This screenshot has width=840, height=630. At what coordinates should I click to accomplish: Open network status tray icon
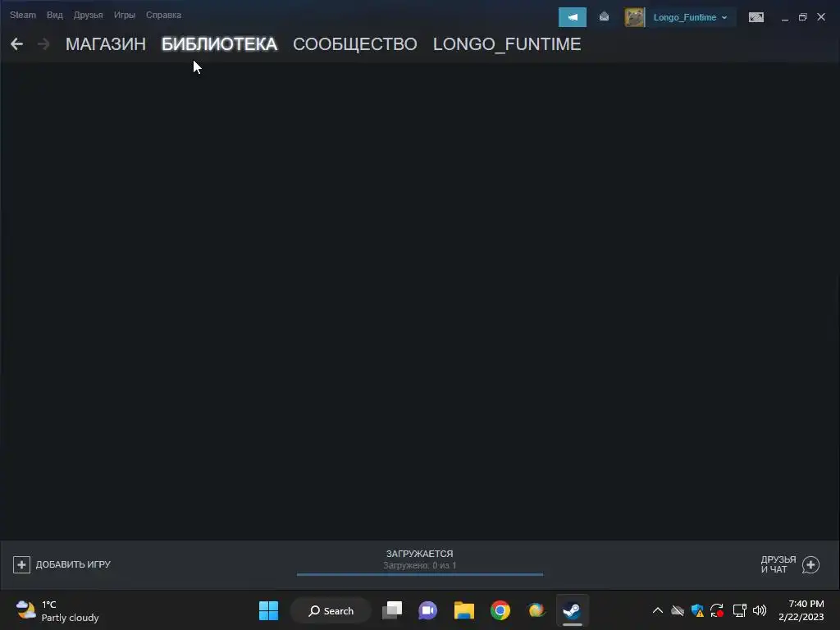739,610
